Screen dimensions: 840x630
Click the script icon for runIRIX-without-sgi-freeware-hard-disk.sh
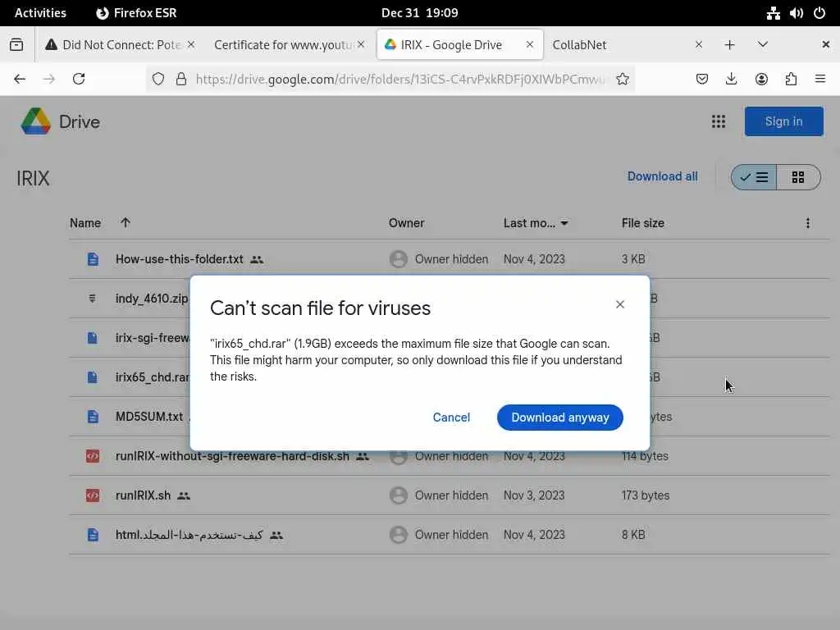click(x=93, y=456)
